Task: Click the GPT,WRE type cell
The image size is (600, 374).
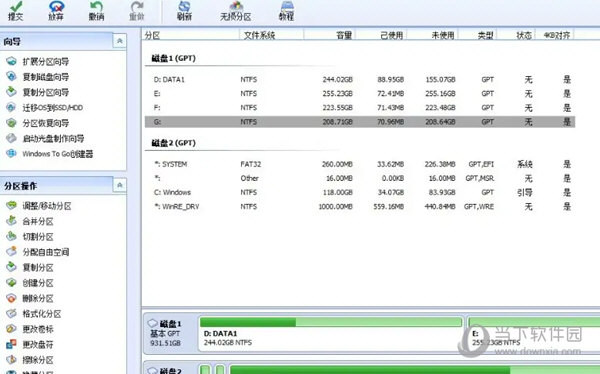Action: click(x=479, y=207)
